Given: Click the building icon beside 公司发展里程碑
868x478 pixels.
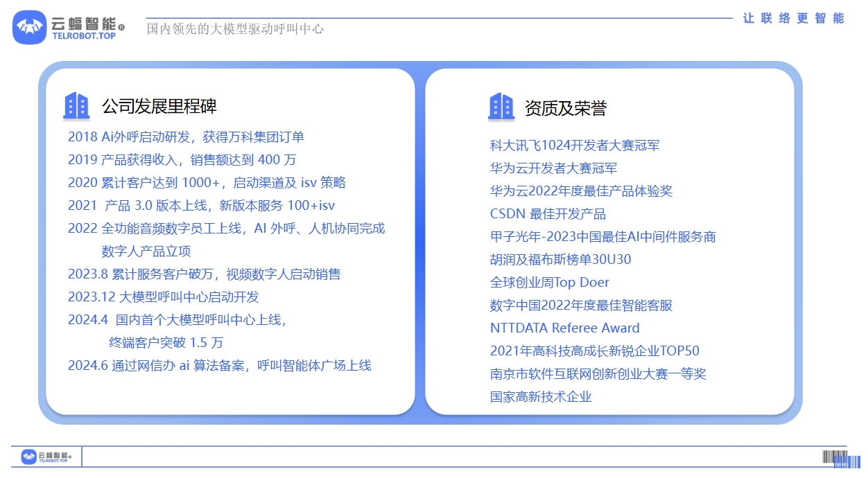Looking at the screenshot, I should point(76,105).
